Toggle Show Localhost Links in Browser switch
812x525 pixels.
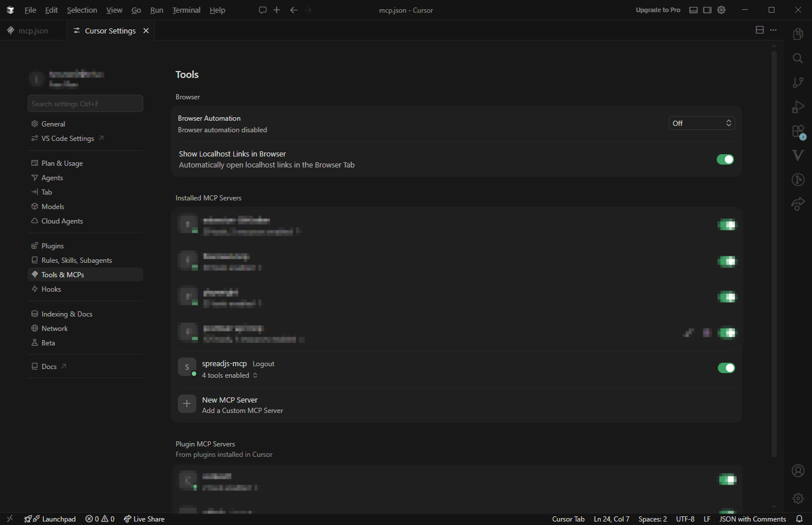[725, 159]
